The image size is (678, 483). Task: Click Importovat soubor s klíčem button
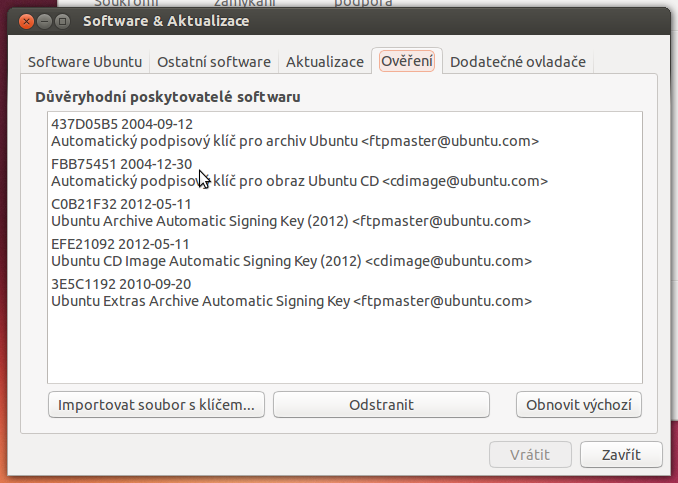point(157,405)
